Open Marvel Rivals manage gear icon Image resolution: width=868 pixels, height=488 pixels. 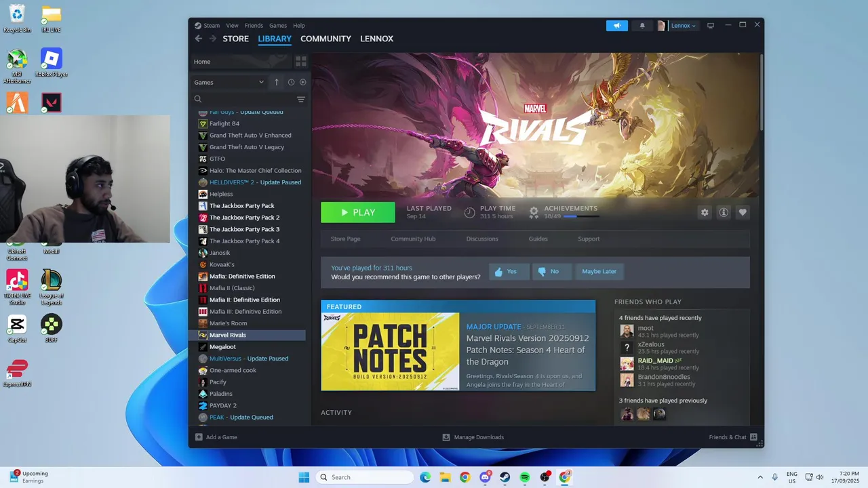tap(705, 212)
